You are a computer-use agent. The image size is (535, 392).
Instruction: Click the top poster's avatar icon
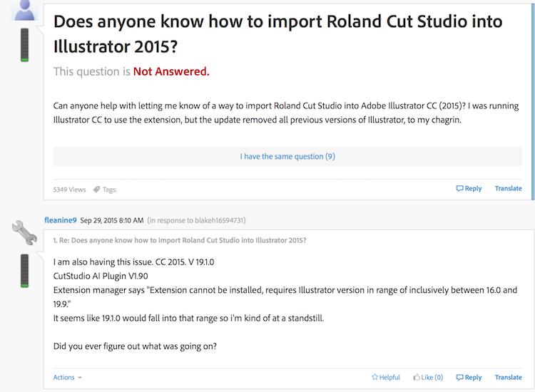(x=24, y=9)
